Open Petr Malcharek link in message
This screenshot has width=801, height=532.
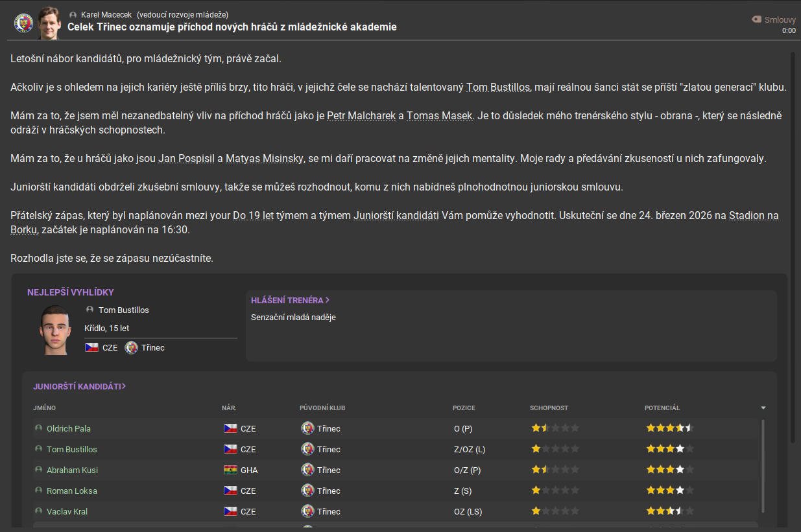click(362, 116)
